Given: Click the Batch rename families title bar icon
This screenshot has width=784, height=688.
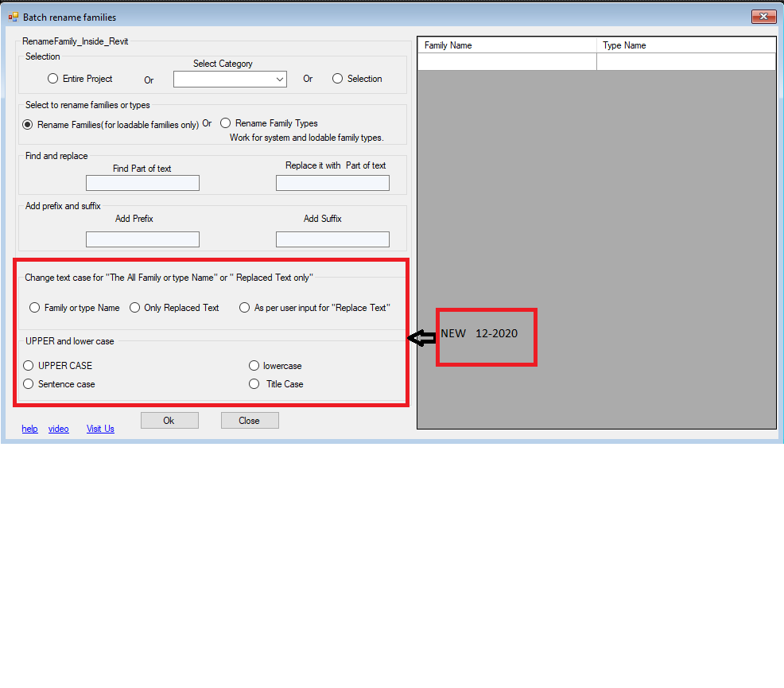Looking at the screenshot, I should point(14,17).
